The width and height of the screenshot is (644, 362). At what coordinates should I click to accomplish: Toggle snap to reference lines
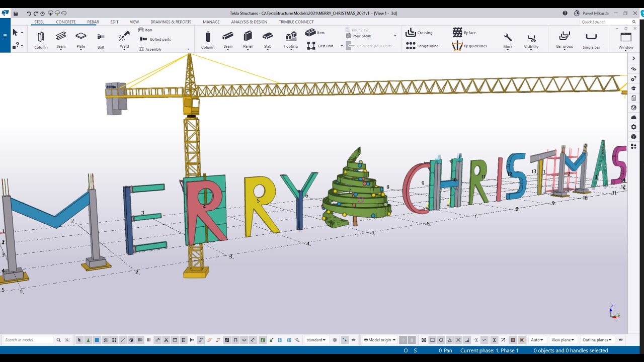pyautogui.click(x=513, y=340)
